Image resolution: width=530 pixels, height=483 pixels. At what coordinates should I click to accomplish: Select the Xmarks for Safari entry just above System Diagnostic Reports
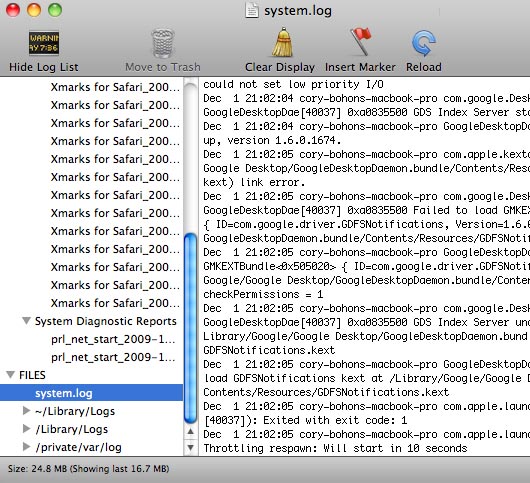tap(115, 303)
